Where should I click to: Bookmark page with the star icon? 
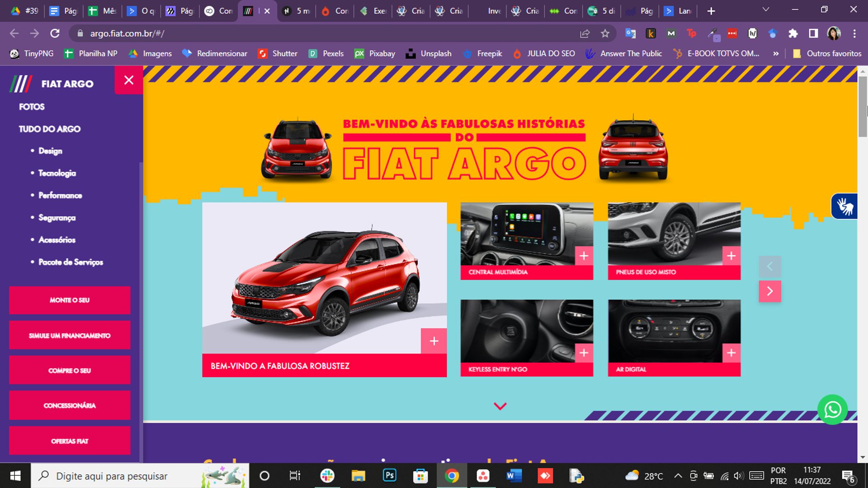pos(605,33)
